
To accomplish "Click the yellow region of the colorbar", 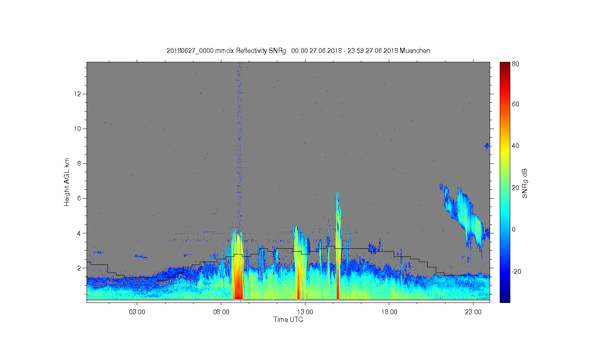I will (x=505, y=150).
